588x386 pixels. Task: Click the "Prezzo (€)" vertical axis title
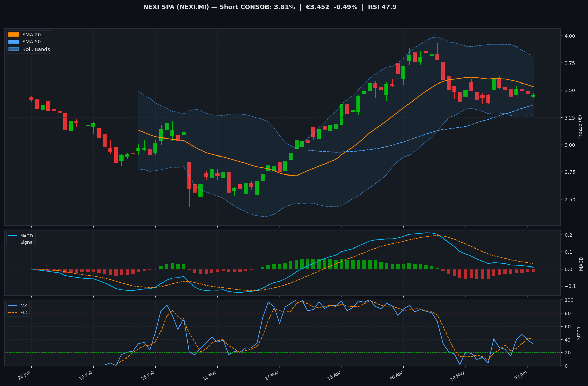580,127
